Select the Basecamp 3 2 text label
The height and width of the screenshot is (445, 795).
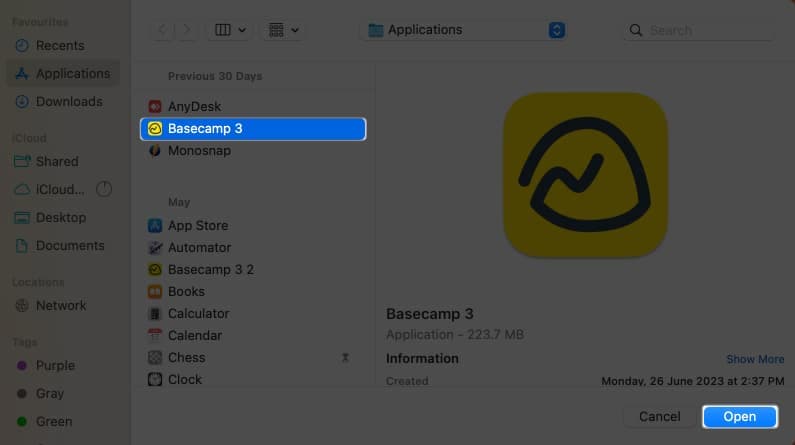[210, 270]
